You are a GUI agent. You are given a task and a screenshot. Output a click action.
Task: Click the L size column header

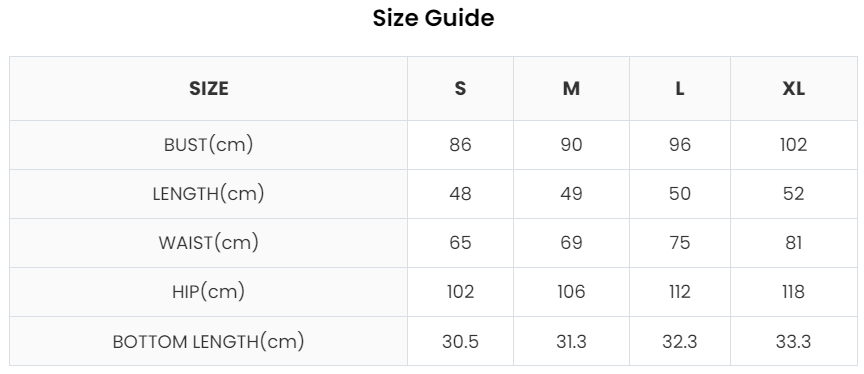click(679, 89)
